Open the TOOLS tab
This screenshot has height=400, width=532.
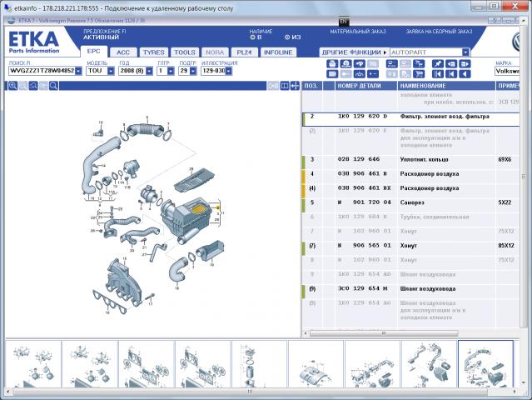coord(185,52)
